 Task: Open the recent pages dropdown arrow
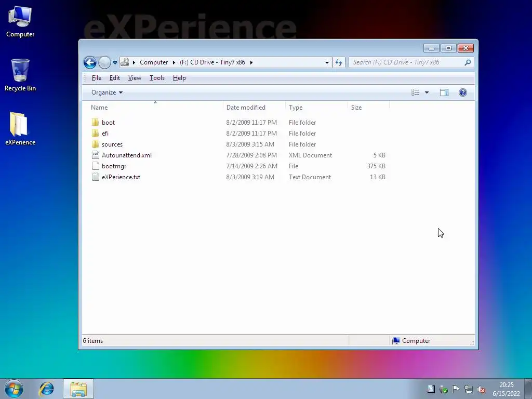coord(115,63)
